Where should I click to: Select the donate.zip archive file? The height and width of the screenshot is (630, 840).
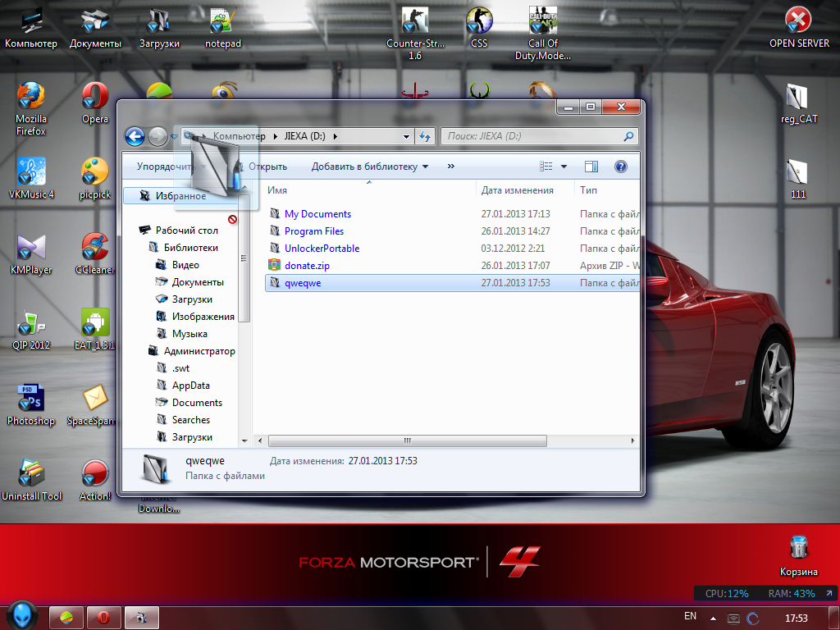[307, 266]
